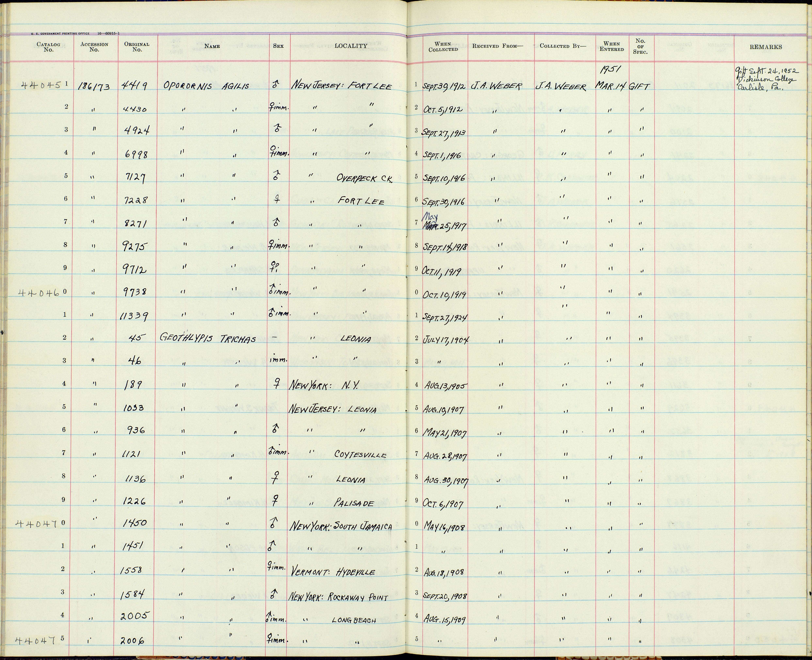
Task: Click the 'Collected By—' column header
Action: pos(563,46)
